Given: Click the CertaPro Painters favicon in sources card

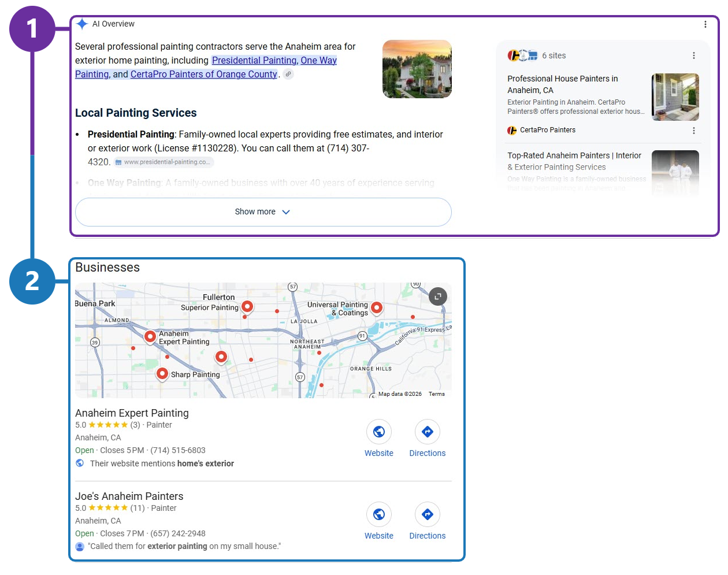Looking at the screenshot, I should point(512,131).
